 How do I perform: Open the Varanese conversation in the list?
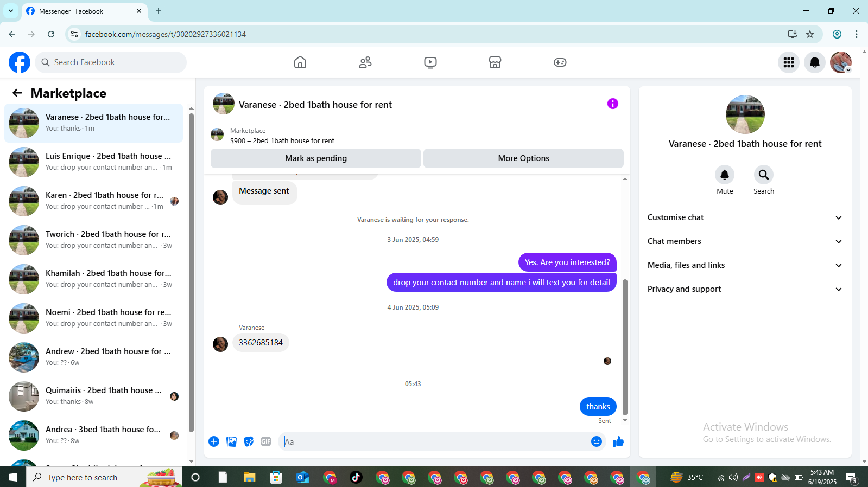click(93, 123)
